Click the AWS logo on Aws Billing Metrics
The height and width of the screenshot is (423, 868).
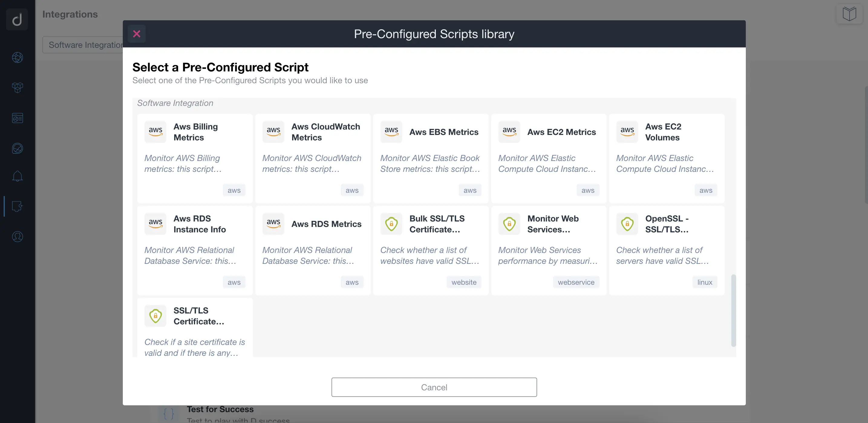[x=155, y=132]
